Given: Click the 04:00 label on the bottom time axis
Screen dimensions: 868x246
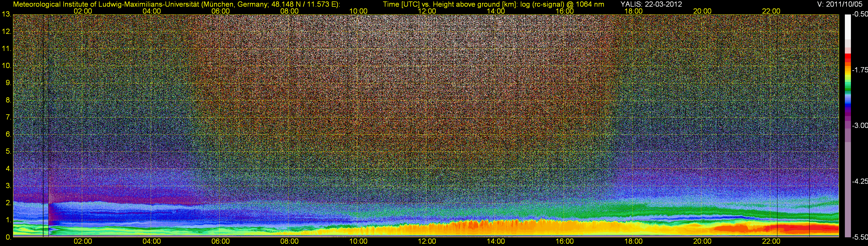Looking at the screenshot, I should [x=152, y=241].
